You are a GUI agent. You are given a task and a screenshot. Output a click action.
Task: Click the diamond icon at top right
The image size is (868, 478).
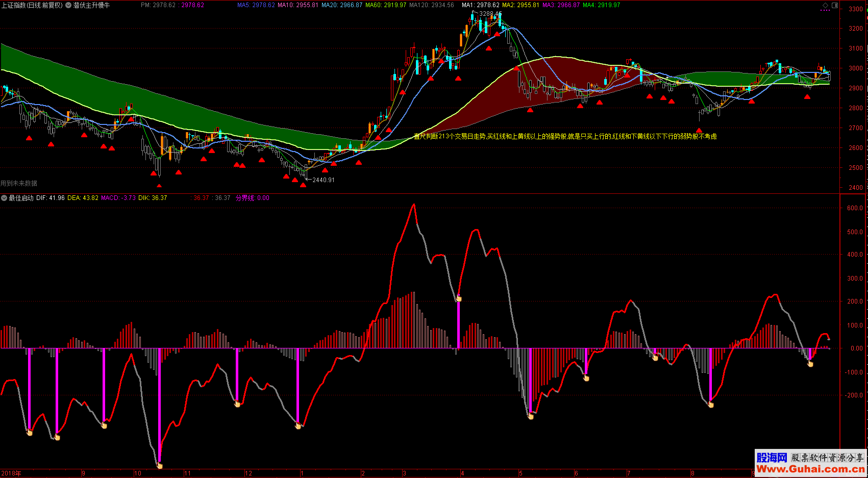click(x=826, y=5)
